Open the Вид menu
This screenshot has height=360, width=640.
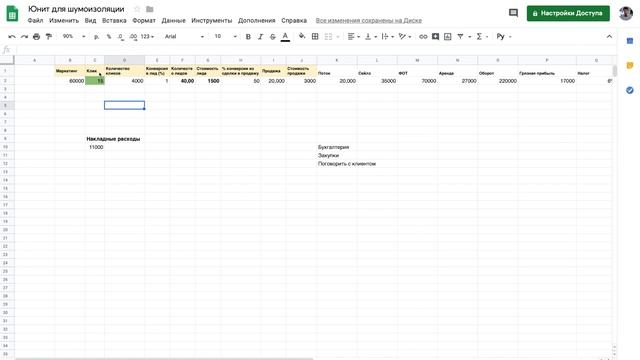pos(90,20)
